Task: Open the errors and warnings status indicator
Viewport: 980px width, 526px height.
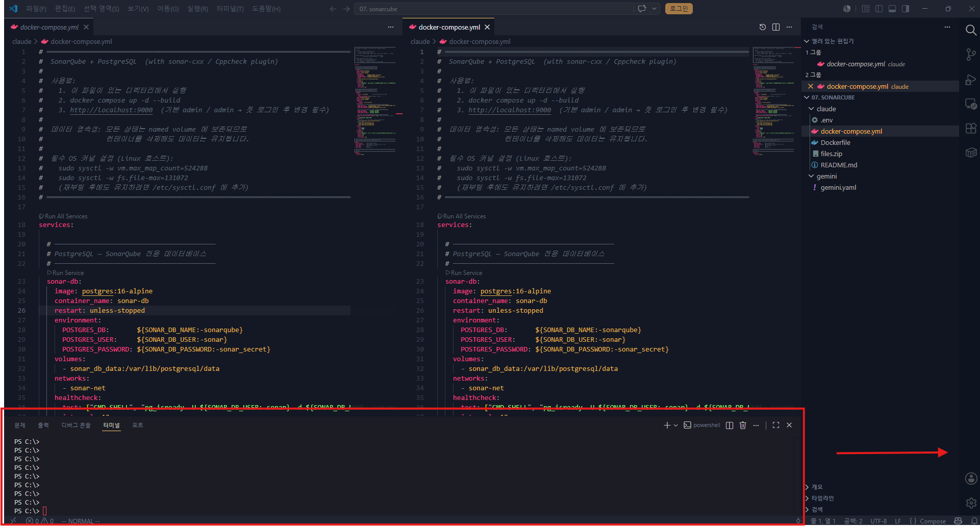Action: tap(40, 521)
